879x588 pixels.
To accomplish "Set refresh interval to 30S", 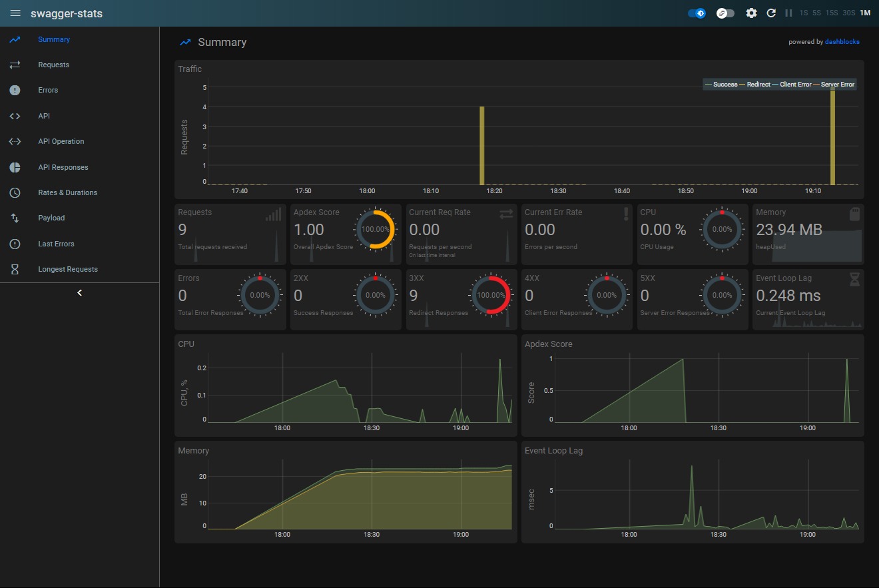I will (x=848, y=13).
